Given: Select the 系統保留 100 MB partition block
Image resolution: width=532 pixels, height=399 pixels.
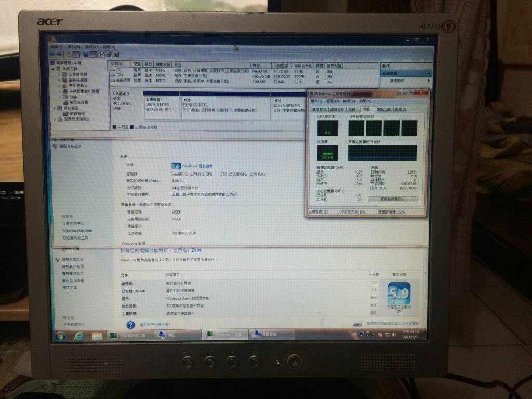Looking at the screenshot, I should coord(162,105).
